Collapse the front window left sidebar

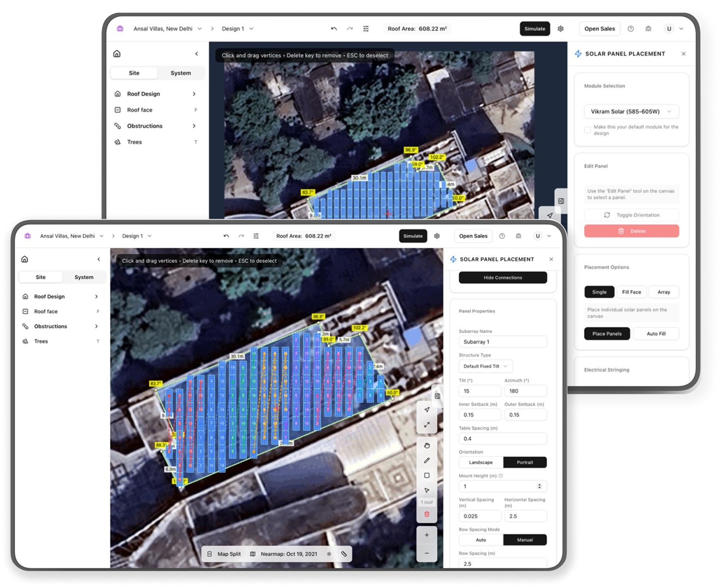99,259
